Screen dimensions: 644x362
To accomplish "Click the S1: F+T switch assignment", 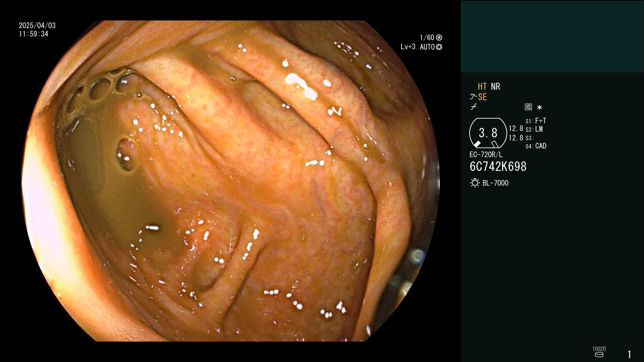I will click(536, 121).
